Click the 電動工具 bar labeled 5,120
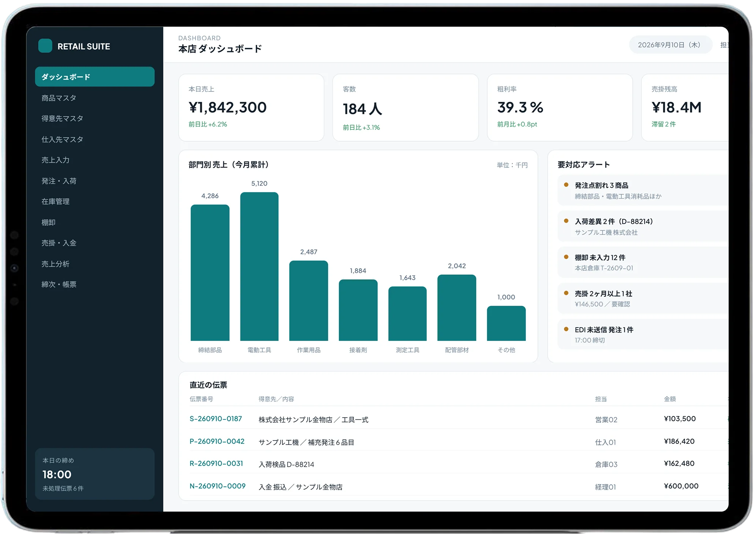The image size is (756, 534). (x=259, y=266)
